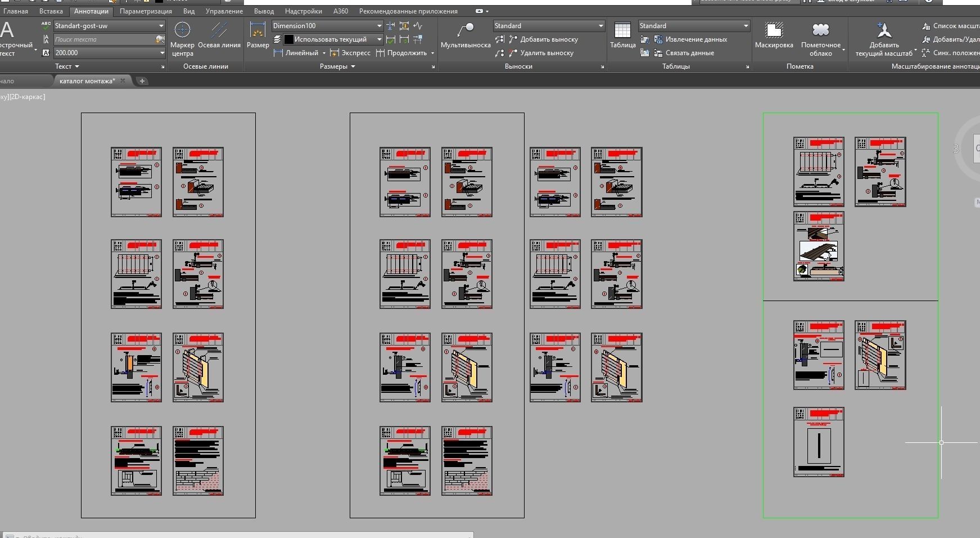Screen dimensions: 980x538
Task: Choose the Revision Cloud (Пометочное облако) tool
Action: click(821, 38)
